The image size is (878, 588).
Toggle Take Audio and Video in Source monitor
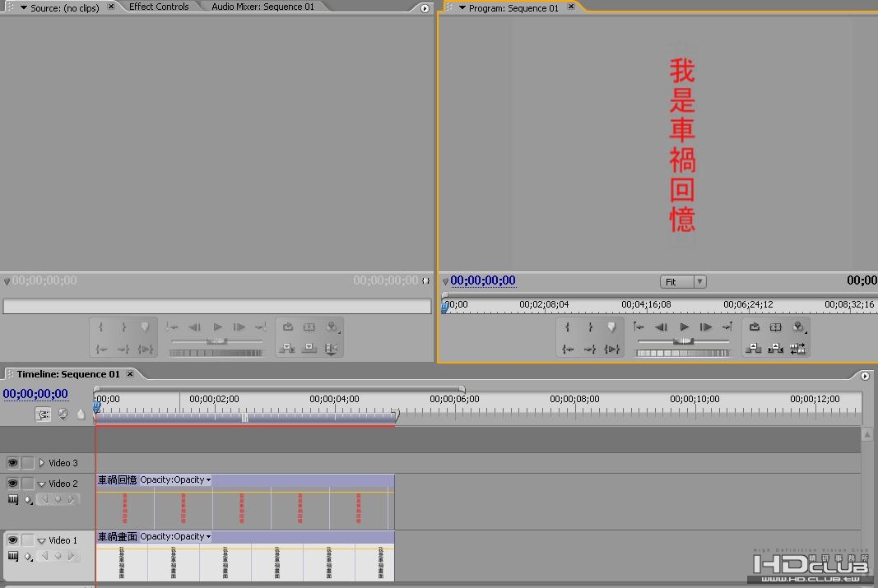click(331, 349)
